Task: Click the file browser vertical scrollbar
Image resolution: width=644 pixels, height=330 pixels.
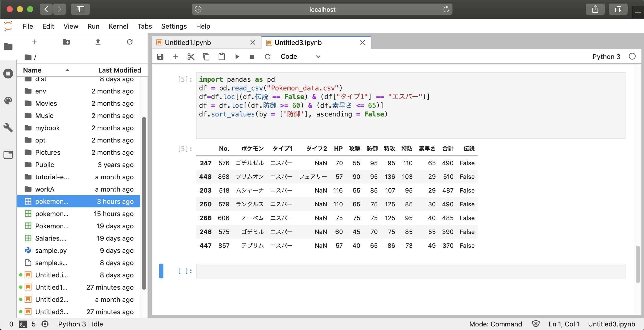Action: click(x=144, y=203)
